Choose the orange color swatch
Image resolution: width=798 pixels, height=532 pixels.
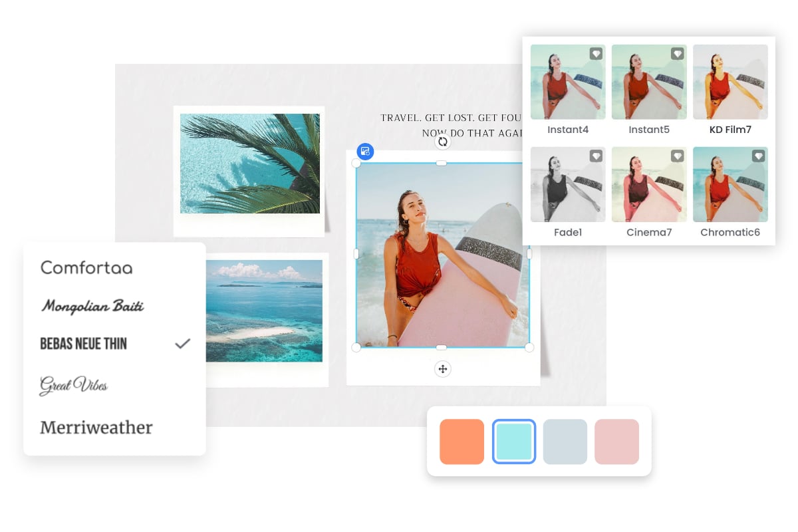[462, 442]
